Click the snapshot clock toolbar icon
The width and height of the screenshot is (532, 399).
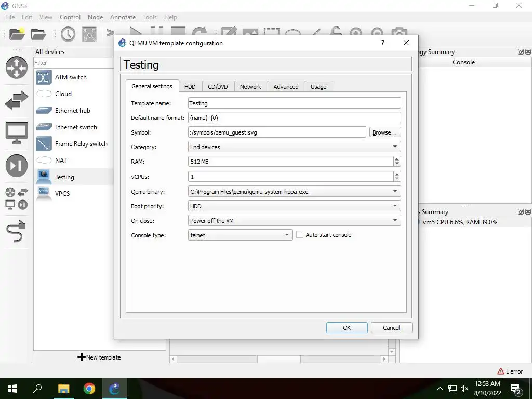coord(68,34)
